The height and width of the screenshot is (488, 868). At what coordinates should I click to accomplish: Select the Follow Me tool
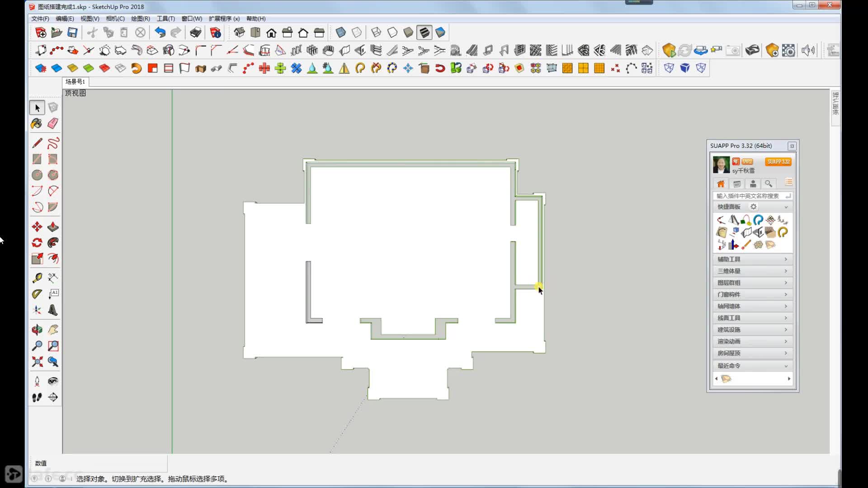(x=53, y=243)
